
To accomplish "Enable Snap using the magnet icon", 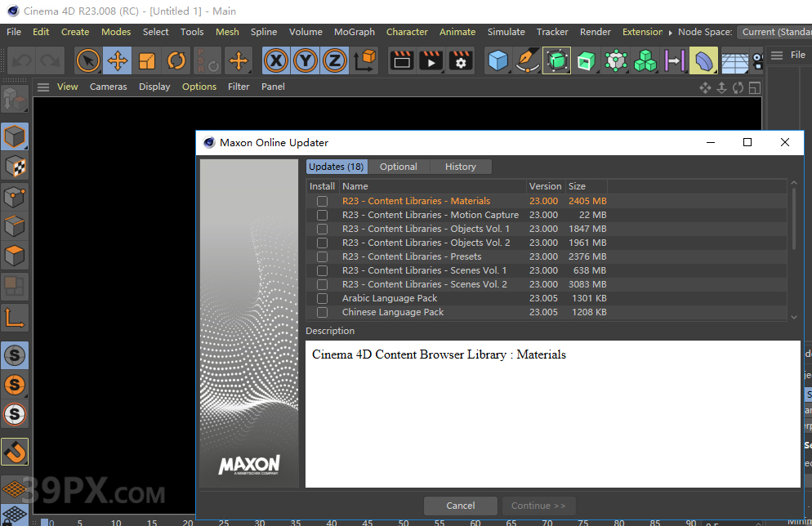I will (x=15, y=450).
